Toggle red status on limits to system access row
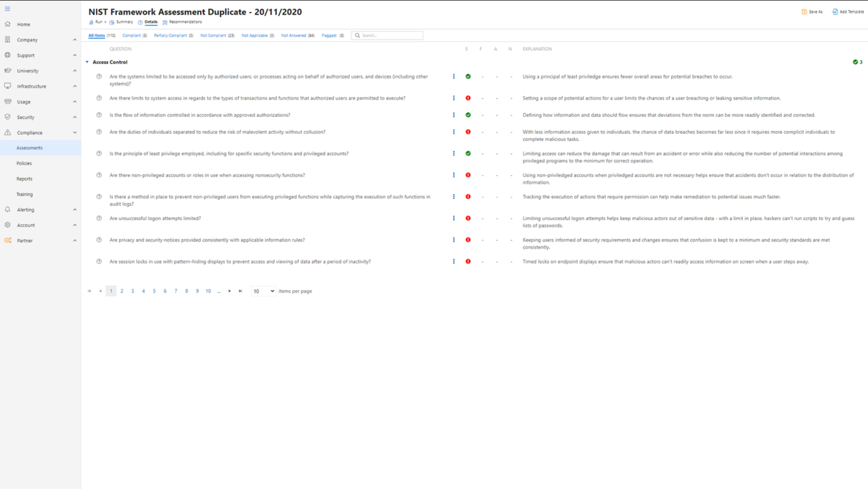This screenshot has width=868, height=489. [468, 98]
